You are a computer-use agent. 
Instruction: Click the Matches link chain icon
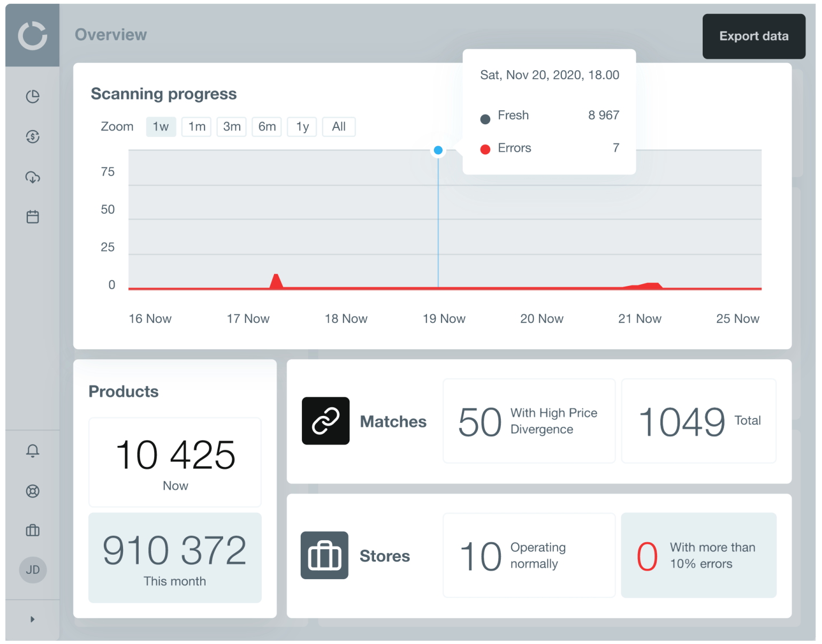coord(325,421)
